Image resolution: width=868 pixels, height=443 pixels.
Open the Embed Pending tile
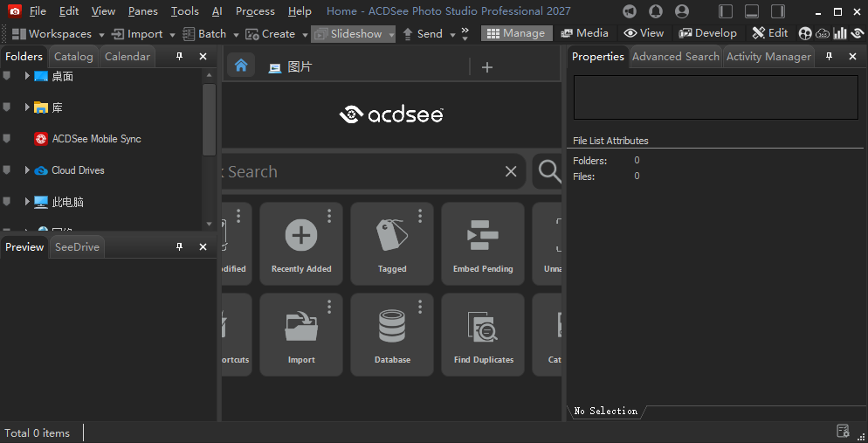[483, 244]
